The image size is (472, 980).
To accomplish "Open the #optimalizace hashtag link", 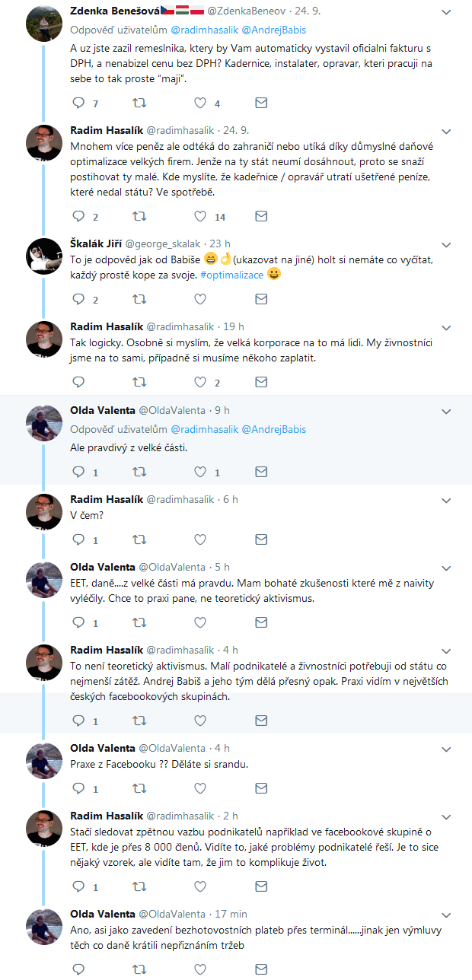I will [x=232, y=274].
